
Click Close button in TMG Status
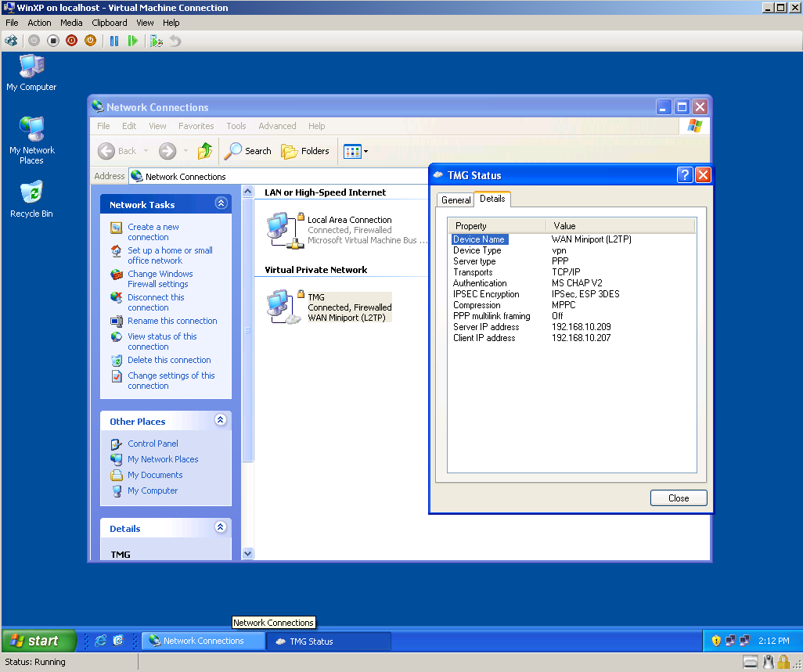point(678,498)
